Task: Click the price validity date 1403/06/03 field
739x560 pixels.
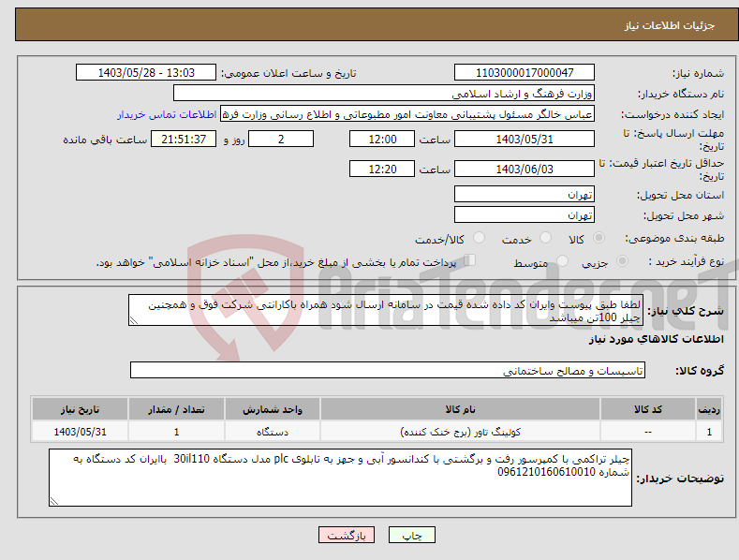Action: (x=525, y=169)
